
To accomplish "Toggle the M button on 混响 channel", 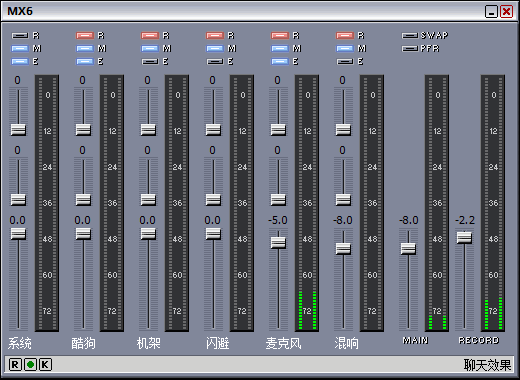I will point(345,49).
